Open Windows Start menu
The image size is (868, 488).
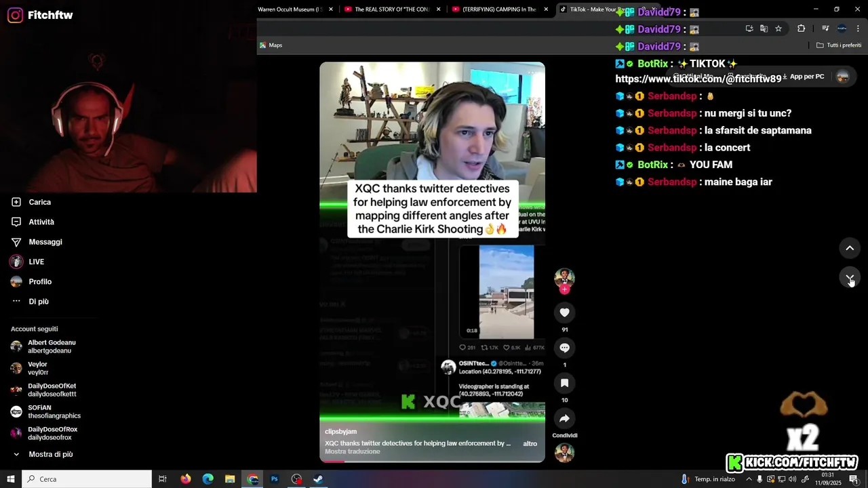tap(11, 479)
